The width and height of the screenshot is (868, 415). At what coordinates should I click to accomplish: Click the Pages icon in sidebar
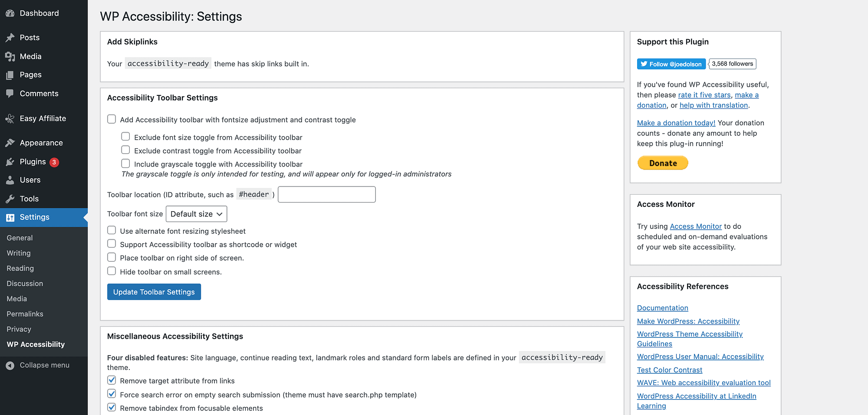[10, 75]
